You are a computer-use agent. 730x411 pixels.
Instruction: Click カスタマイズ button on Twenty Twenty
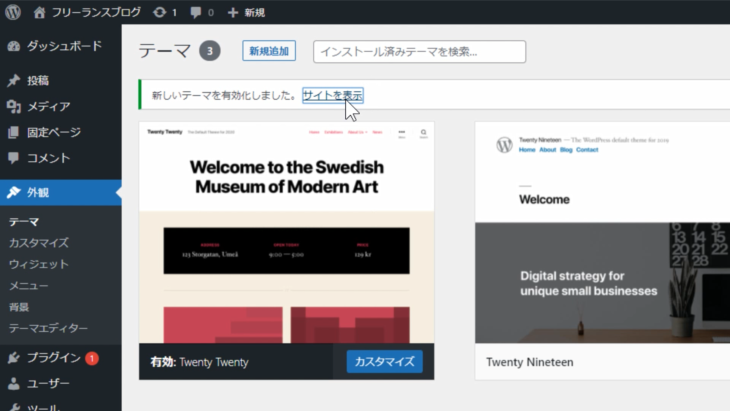[385, 362]
